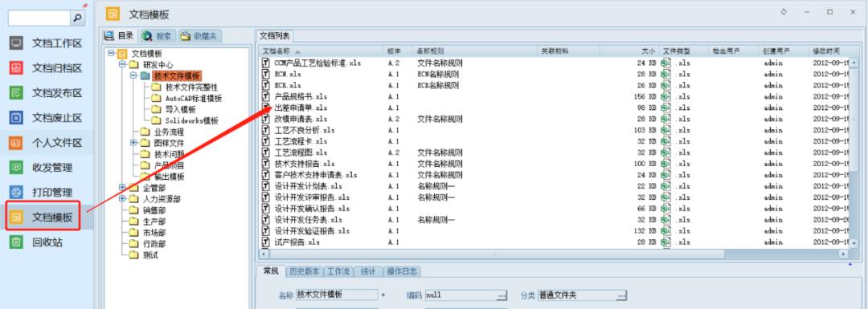The height and width of the screenshot is (309, 868).
Task: Click the refresh icon in title bar
Action: point(784,11)
